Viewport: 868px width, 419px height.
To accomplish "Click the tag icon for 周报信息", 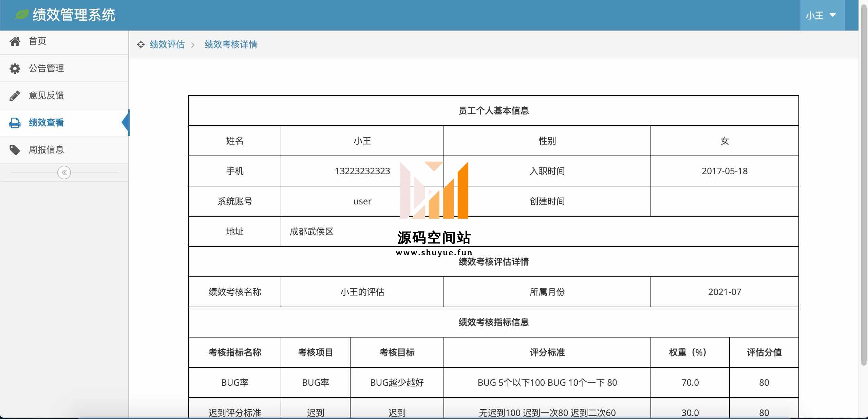I will click(x=15, y=150).
